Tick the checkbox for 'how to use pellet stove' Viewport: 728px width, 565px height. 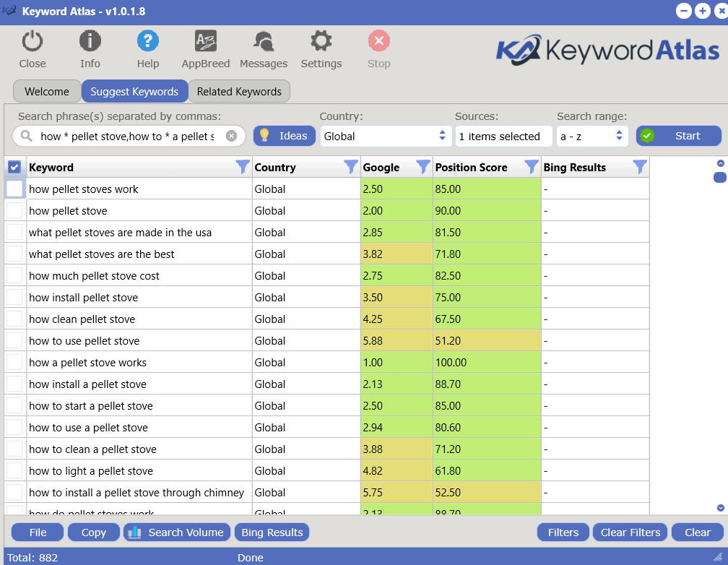pyautogui.click(x=14, y=341)
